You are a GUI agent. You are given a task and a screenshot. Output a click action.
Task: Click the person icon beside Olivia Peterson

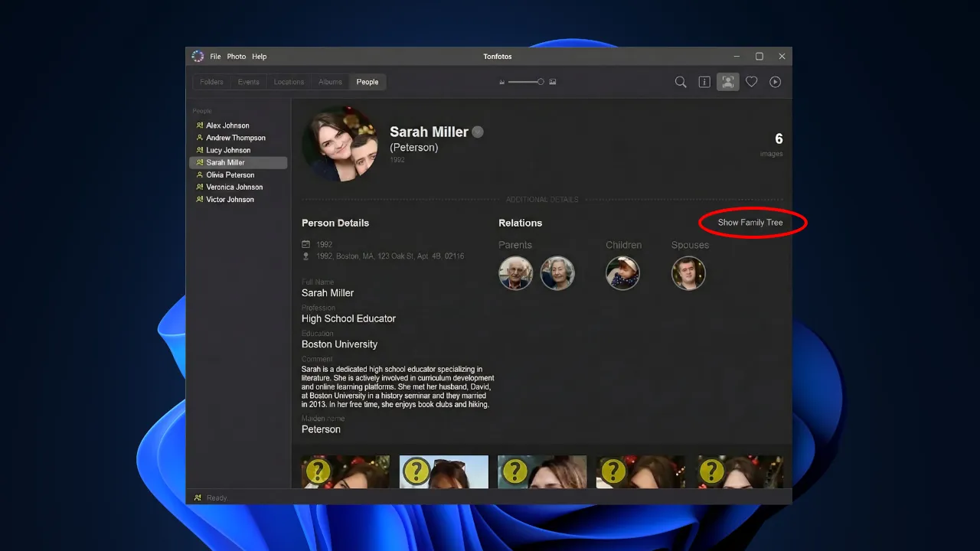(x=200, y=174)
